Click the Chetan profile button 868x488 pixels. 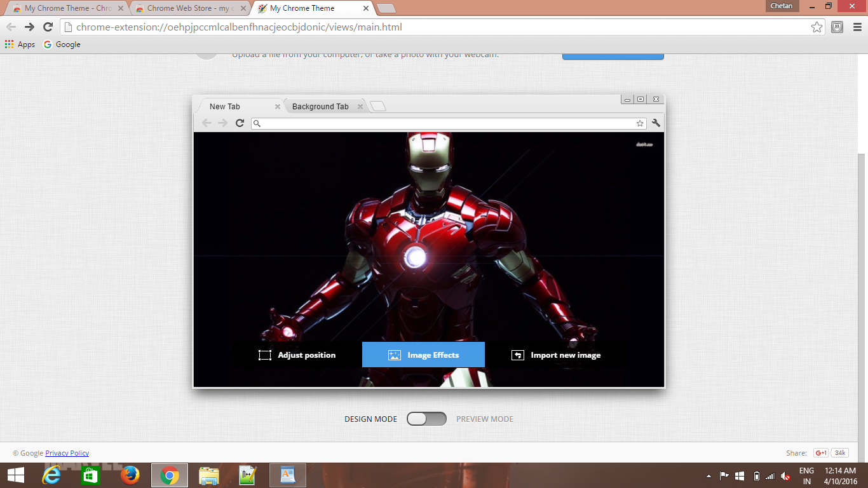click(x=782, y=6)
